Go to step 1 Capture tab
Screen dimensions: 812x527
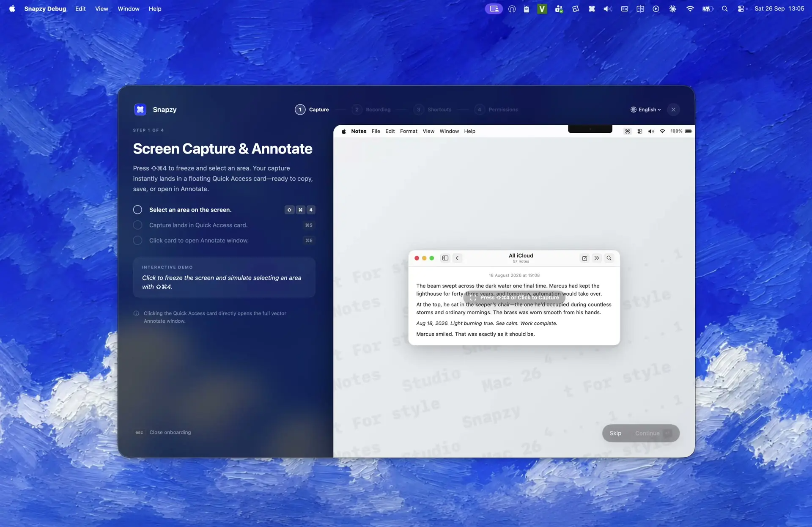click(312, 110)
